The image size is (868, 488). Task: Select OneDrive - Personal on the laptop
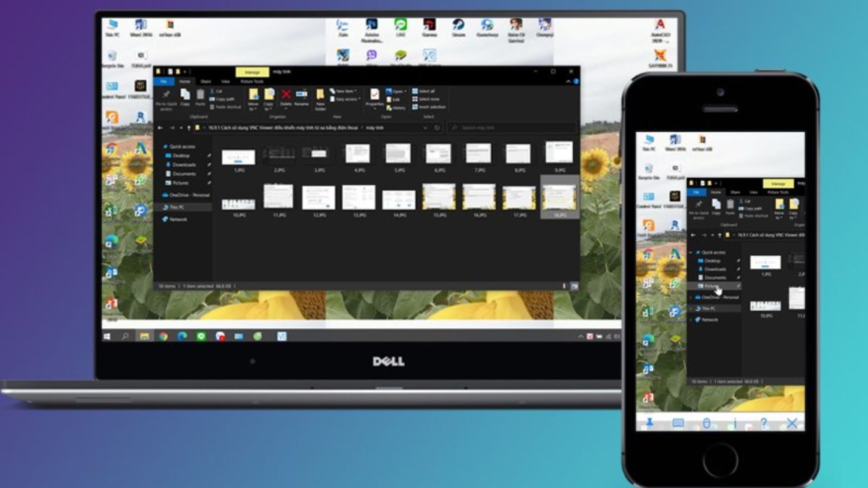[187, 195]
